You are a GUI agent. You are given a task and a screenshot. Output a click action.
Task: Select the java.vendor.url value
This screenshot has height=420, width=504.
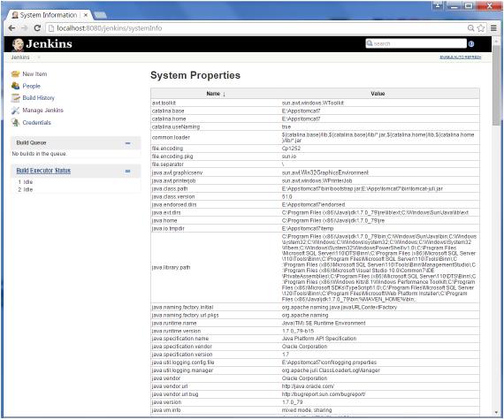[308, 386]
